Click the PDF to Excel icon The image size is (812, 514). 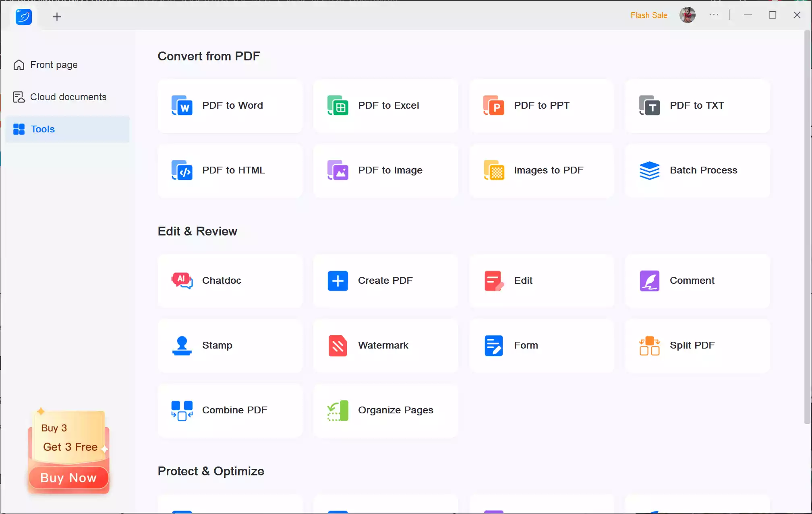[x=338, y=105]
